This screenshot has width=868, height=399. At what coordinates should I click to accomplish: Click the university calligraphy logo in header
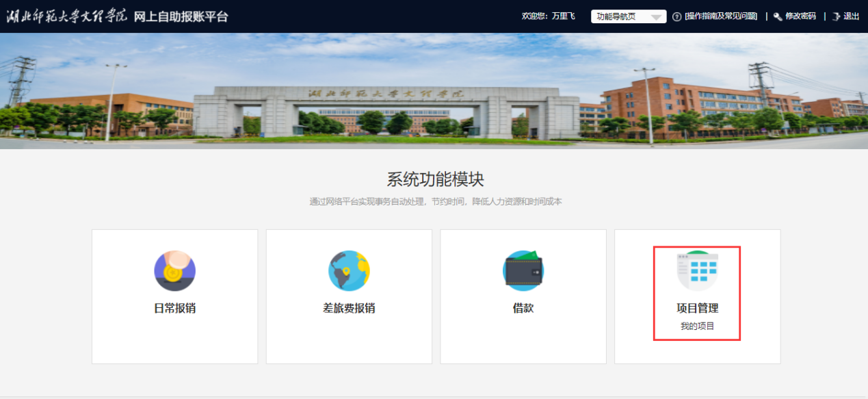[66, 16]
